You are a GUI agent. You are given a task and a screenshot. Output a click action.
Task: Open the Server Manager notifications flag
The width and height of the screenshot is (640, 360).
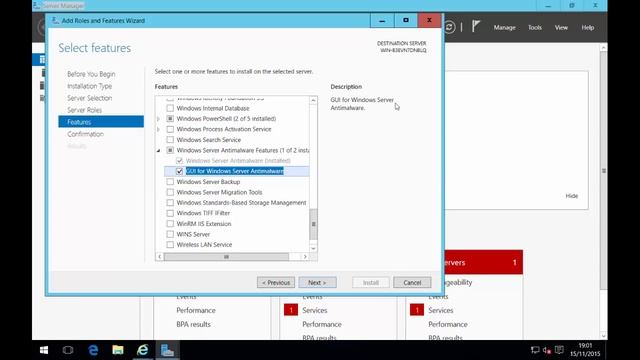coord(476,27)
